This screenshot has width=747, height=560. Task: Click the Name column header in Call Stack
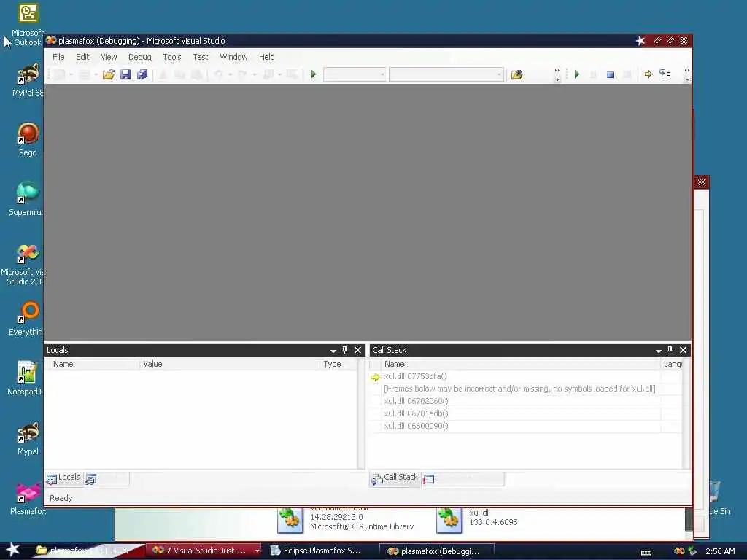(x=521, y=365)
